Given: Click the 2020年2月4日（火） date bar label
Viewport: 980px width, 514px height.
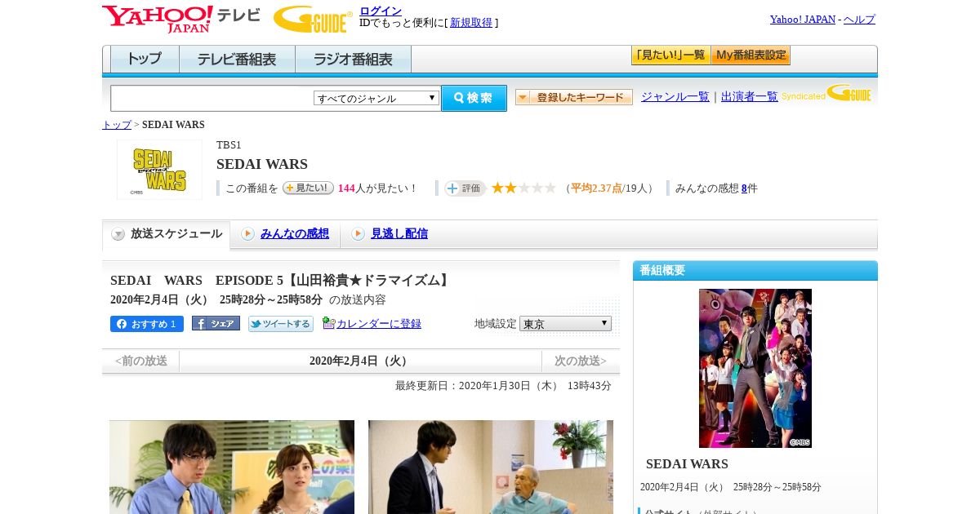Looking at the screenshot, I should (x=360, y=361).
